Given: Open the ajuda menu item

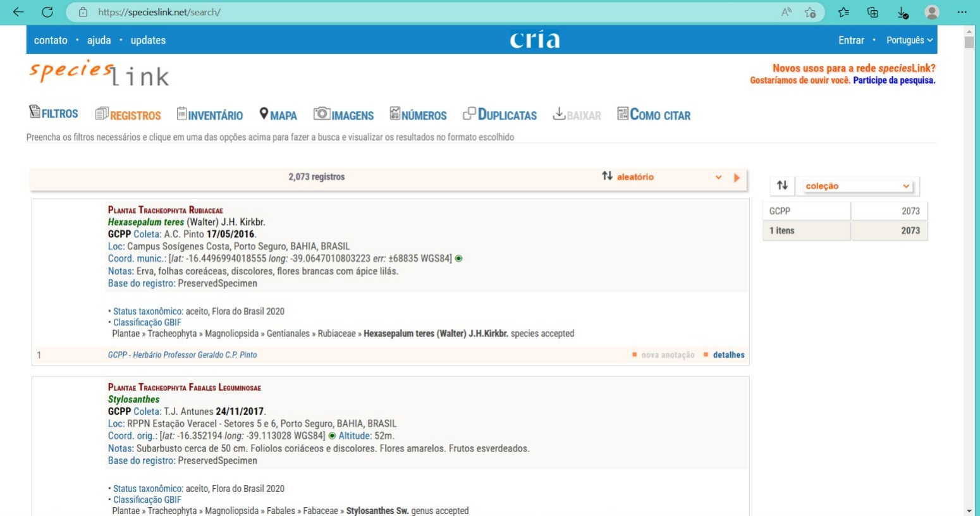Looking at the screenshot, I should 99,40.
